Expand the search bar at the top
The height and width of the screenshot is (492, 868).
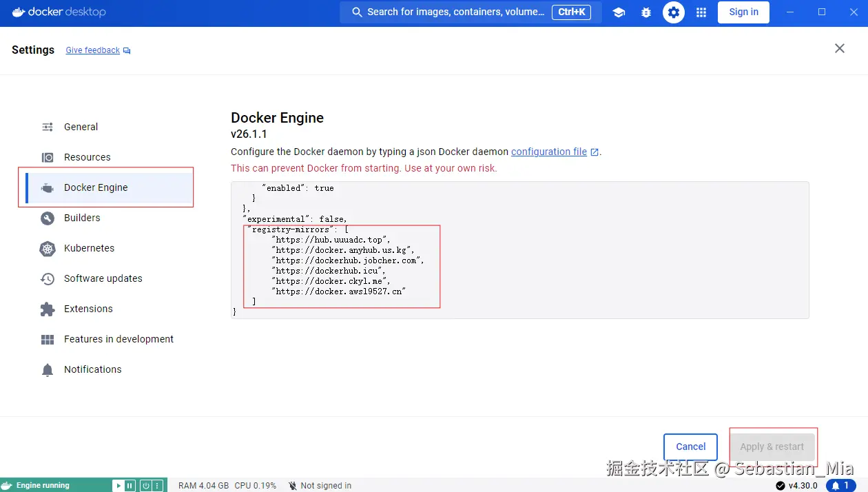[x=462, y=12]
